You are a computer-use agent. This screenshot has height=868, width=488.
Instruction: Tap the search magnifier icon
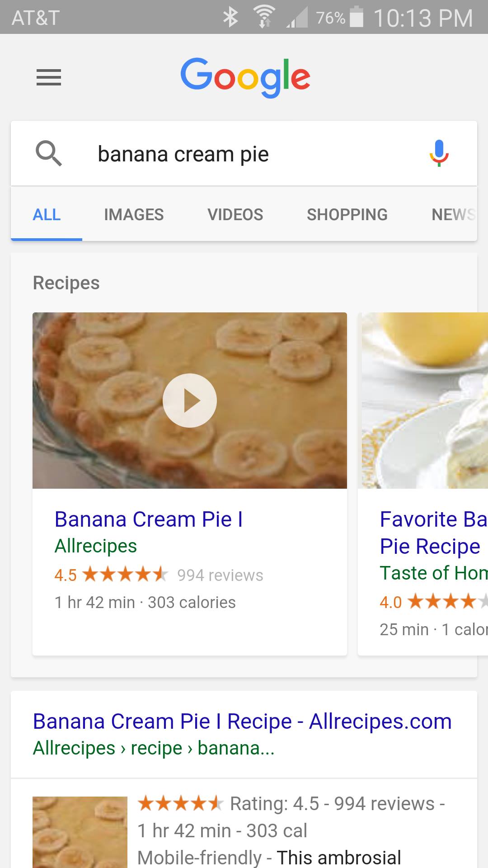pos(49,154)
